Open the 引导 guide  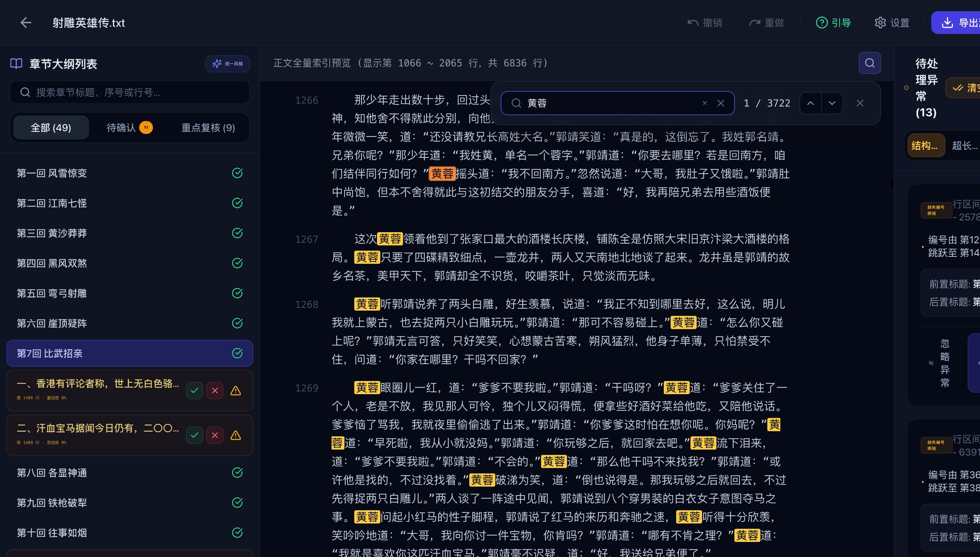click(833, 23)
